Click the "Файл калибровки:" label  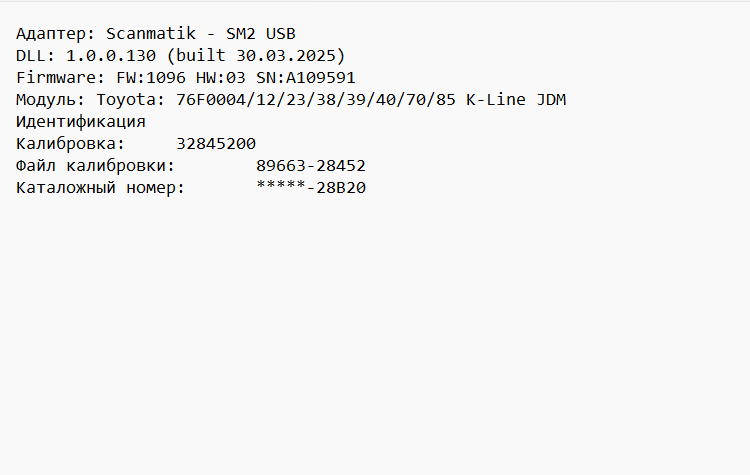click(96, 165)
